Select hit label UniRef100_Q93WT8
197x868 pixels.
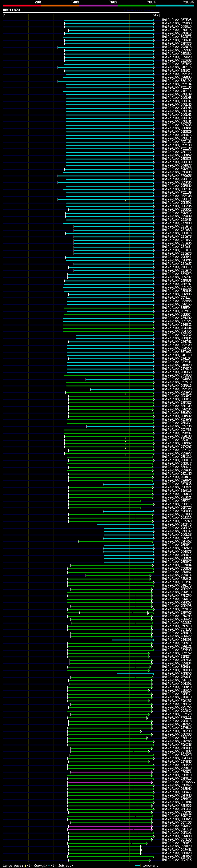(x=177, y=47)
